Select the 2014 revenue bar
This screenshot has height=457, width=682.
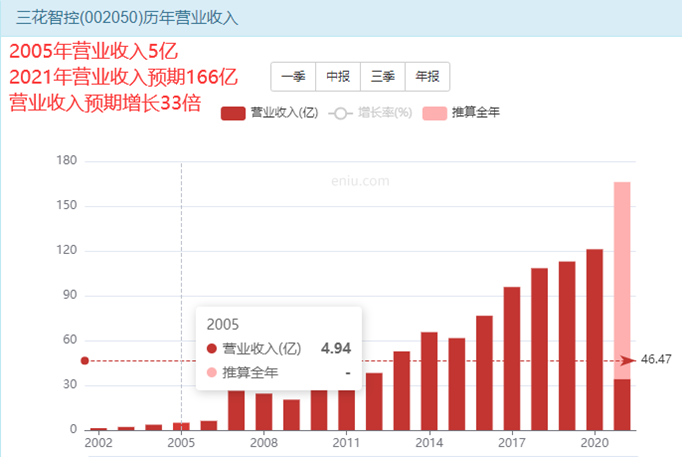click(429, 381)
